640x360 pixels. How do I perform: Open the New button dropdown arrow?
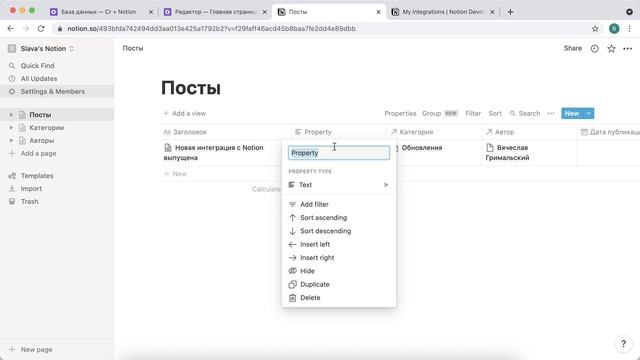tap(589, 113)
